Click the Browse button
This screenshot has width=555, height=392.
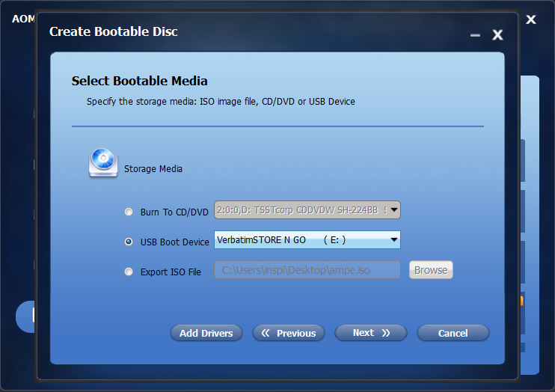coord(431,270)
